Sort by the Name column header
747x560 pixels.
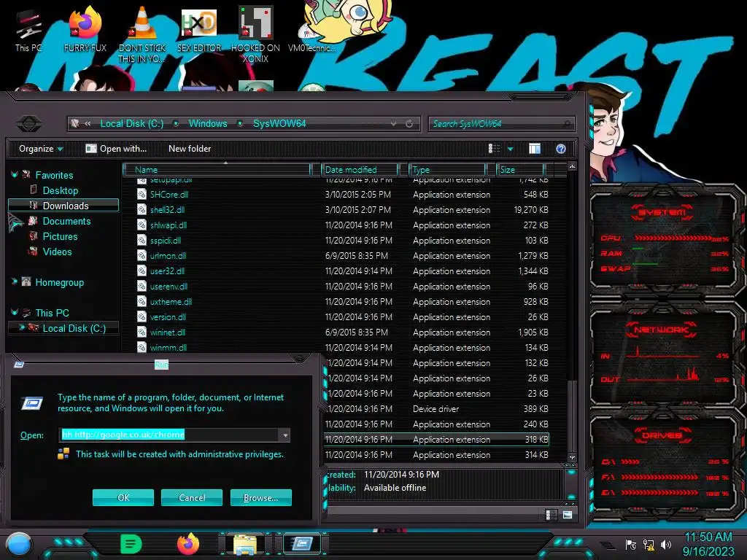click(x=217, y=169)
